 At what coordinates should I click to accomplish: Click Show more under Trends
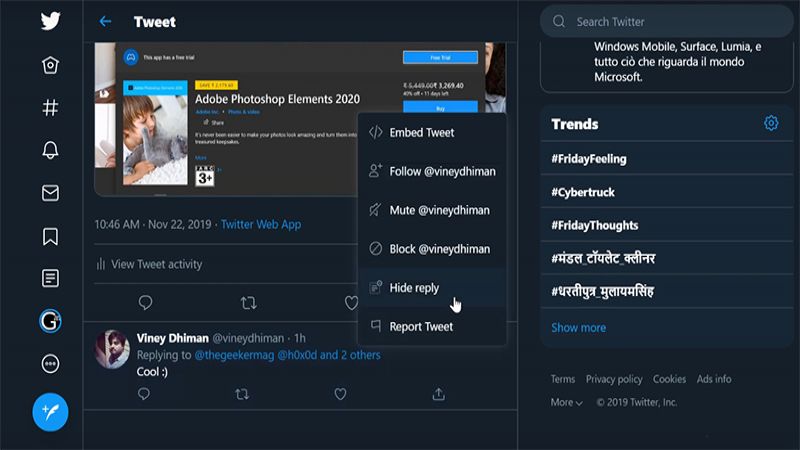(579, 328)
